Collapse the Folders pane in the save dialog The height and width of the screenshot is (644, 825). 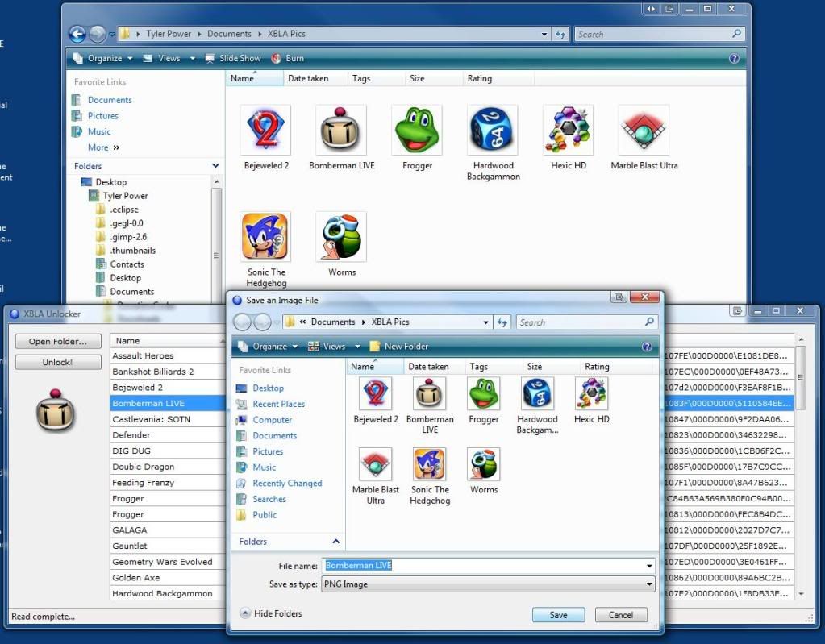(x=335, y=542)
